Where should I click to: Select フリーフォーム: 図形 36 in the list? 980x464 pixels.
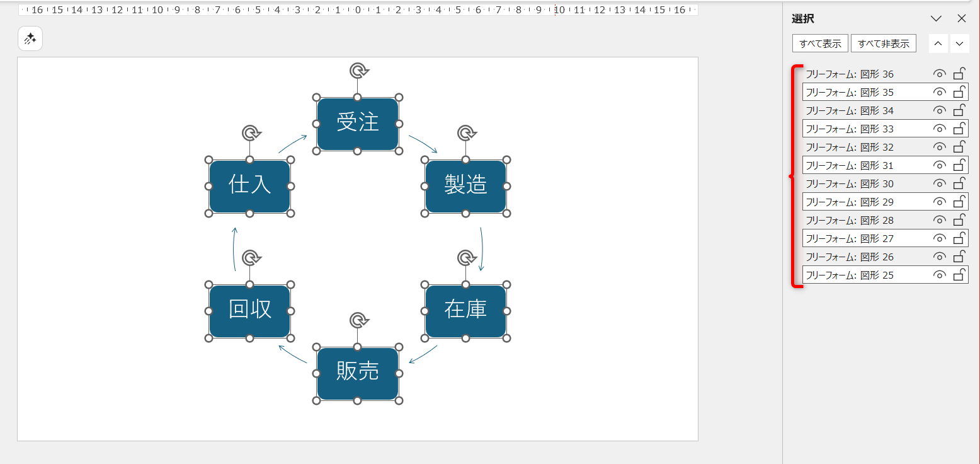click(886, 74)
